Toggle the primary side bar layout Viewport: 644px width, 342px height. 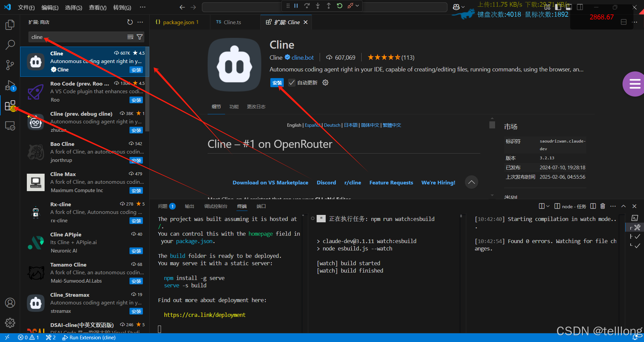[x=558, y=7]
